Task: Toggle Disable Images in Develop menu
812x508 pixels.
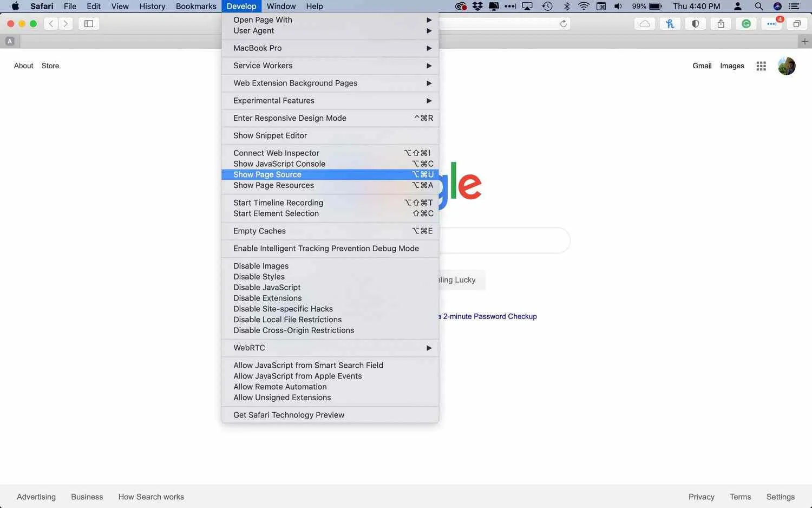Action: (x=330, y=266)
